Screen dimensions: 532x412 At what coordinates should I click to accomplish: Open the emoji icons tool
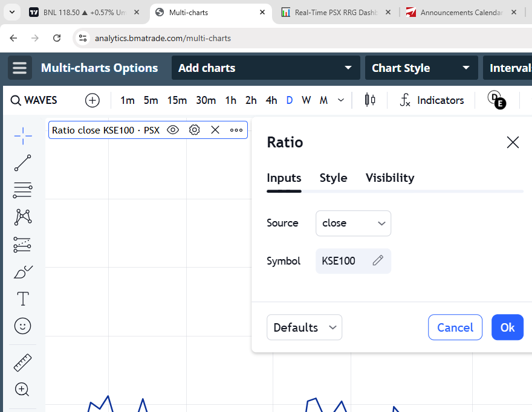(23, 326)
